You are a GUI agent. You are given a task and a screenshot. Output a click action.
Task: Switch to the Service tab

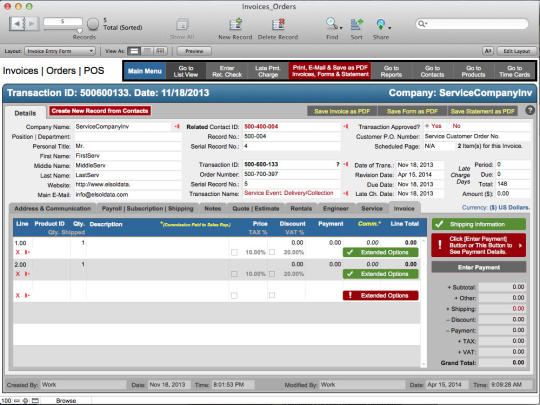372,209
